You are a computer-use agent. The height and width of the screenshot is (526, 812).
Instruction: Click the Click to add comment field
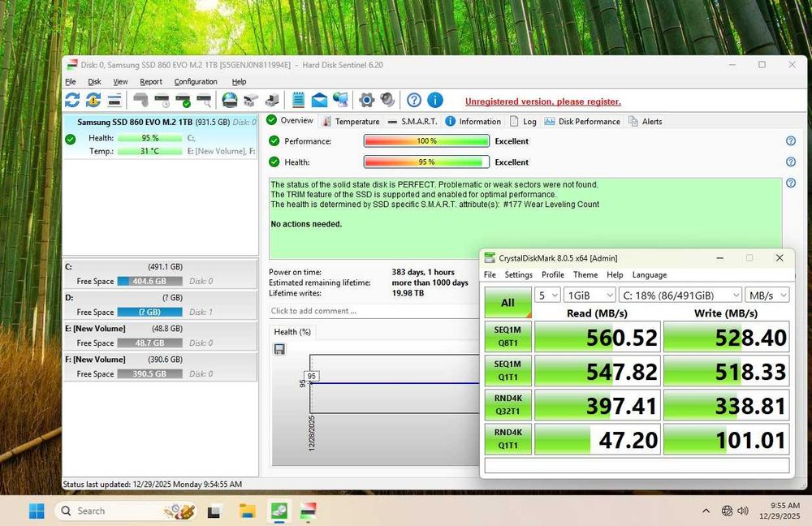click(374, 311)
